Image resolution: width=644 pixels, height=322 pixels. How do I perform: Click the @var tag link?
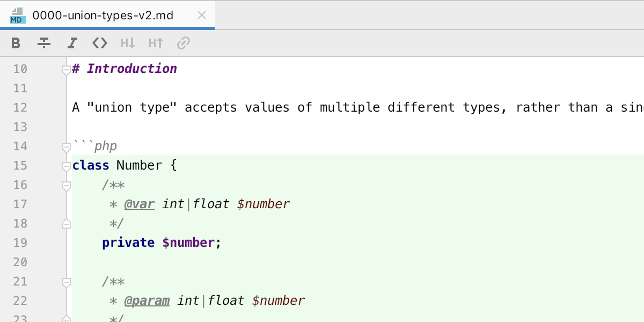140,204
